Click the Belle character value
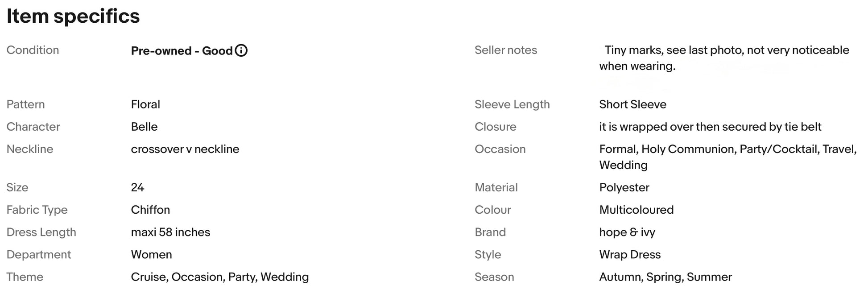This screenshot has height=298, width=868. (144, 127)
